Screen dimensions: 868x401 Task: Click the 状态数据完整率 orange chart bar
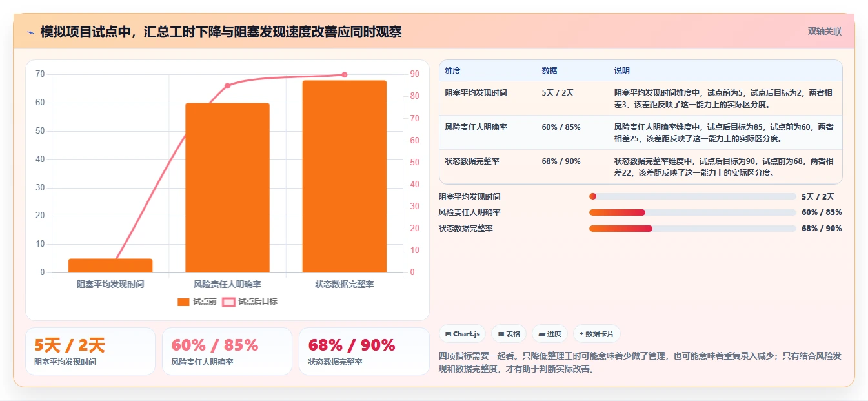[345, 176]
